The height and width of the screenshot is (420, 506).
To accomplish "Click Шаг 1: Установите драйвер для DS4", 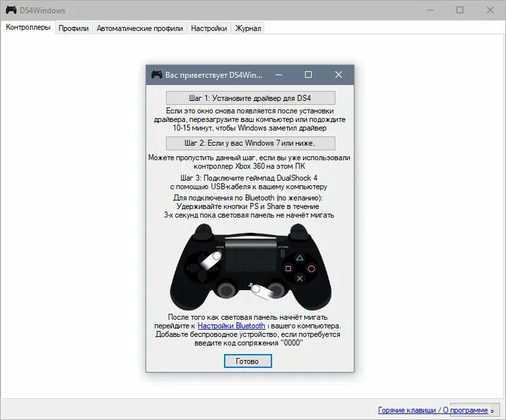I will click(250, 98).
